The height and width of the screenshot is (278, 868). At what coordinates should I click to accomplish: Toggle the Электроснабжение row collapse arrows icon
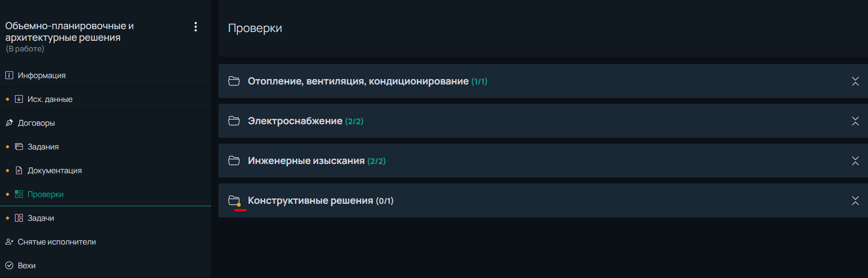tap(855, 121)
